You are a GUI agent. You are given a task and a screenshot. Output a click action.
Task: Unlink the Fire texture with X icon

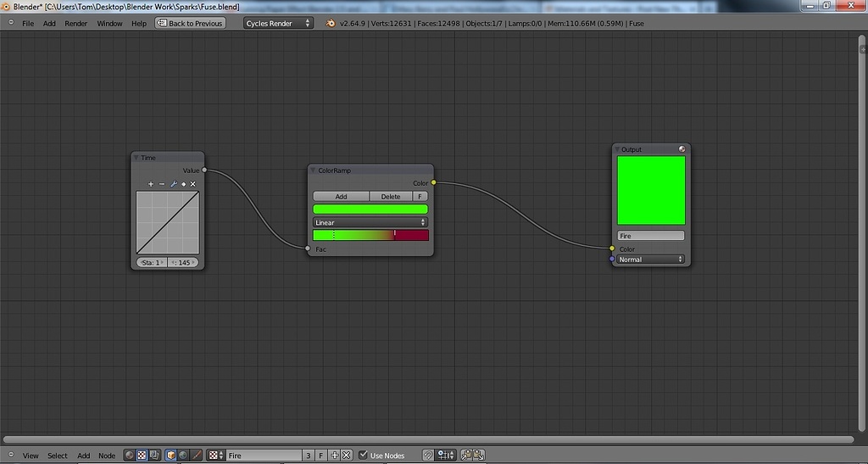[347, 456]
